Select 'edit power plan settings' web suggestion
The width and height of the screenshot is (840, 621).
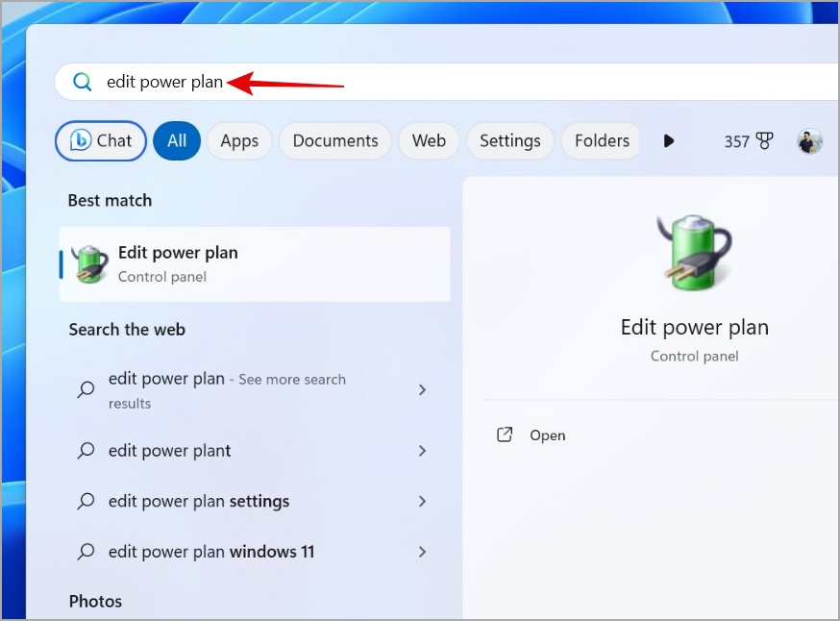(x=255, y=501)
